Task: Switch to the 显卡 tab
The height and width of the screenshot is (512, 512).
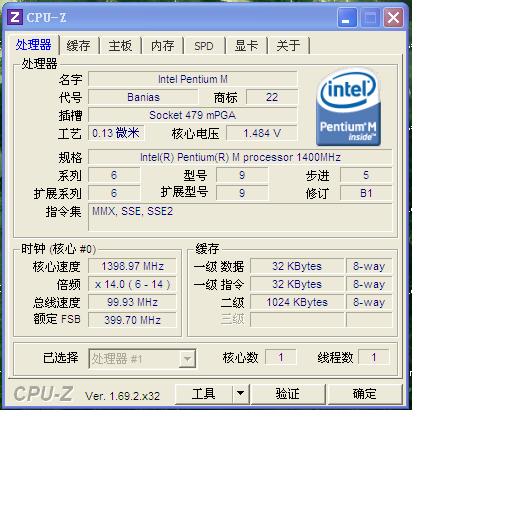Action: (x=246, y=46)
